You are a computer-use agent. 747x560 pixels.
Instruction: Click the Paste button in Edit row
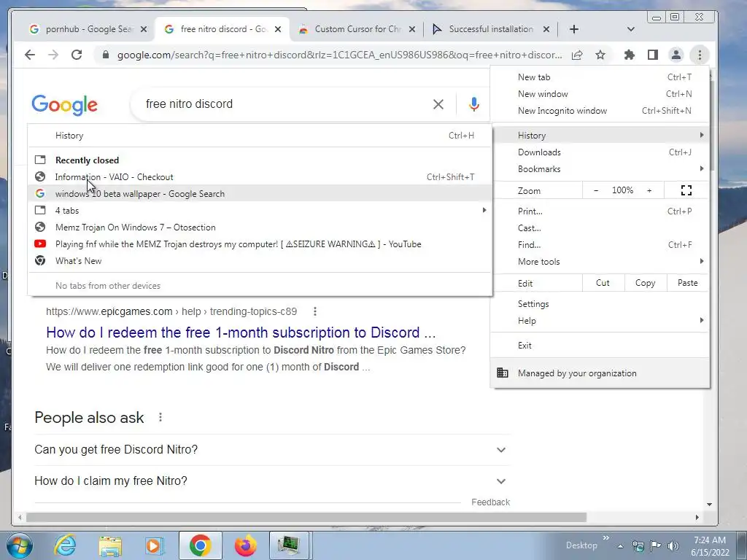pyautogui.click(x=687, y=283)
